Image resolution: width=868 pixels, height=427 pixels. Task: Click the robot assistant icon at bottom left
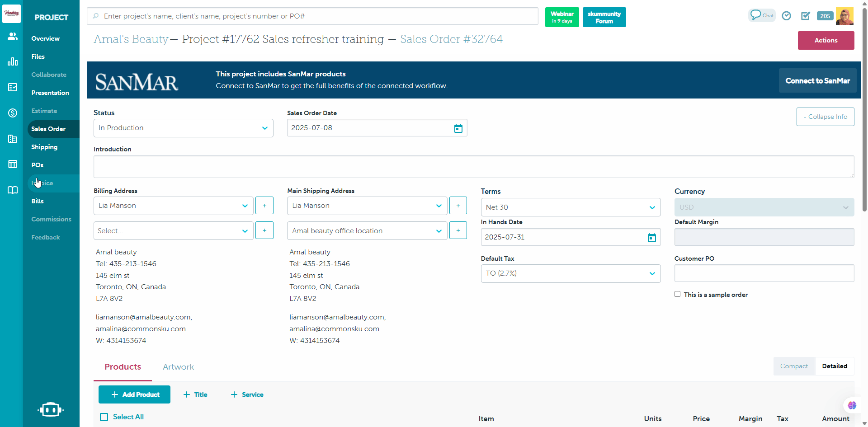(51, 409)
